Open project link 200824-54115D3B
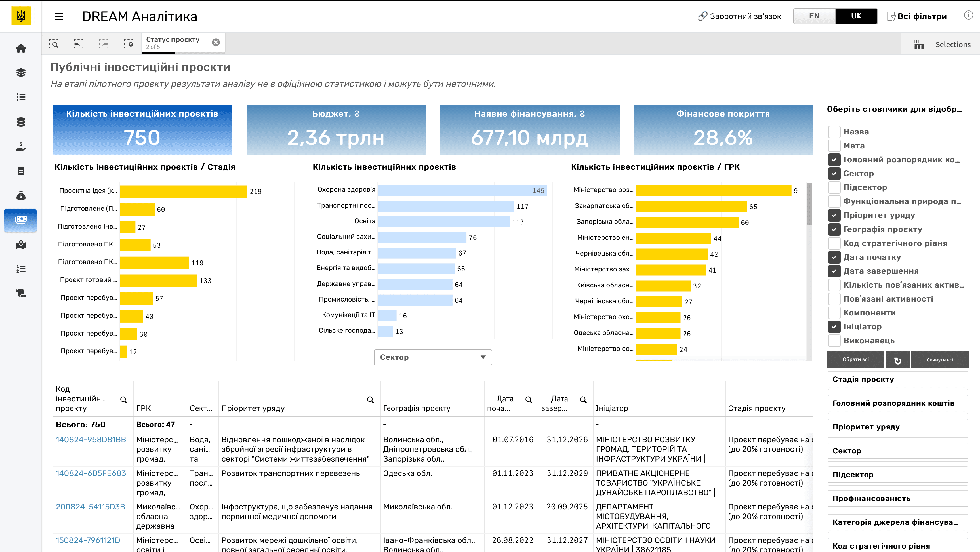 90,507
